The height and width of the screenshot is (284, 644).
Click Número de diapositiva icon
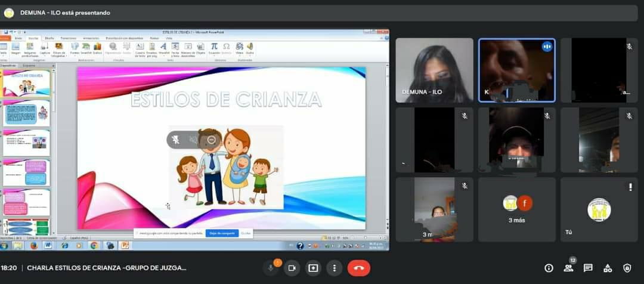pos(188,50)
